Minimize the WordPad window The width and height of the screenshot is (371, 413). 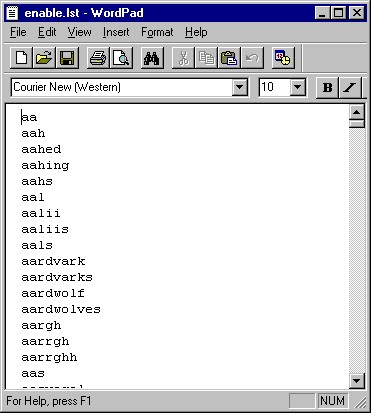tap(322, 13)
